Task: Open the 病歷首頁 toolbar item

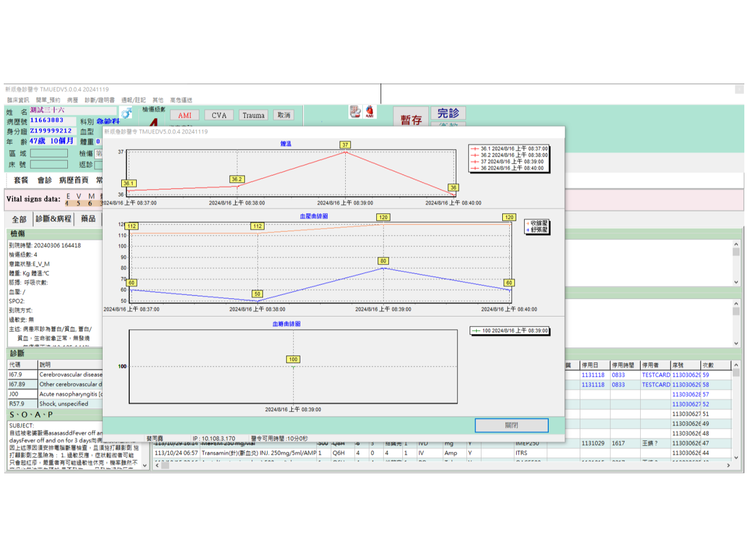Action: pyautogui.click(x=74, y=180)
